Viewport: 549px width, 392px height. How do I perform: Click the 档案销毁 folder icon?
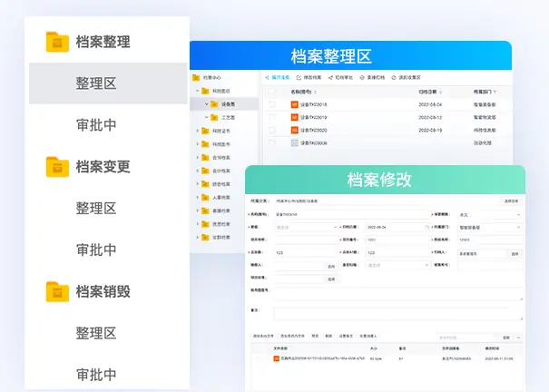57,291
